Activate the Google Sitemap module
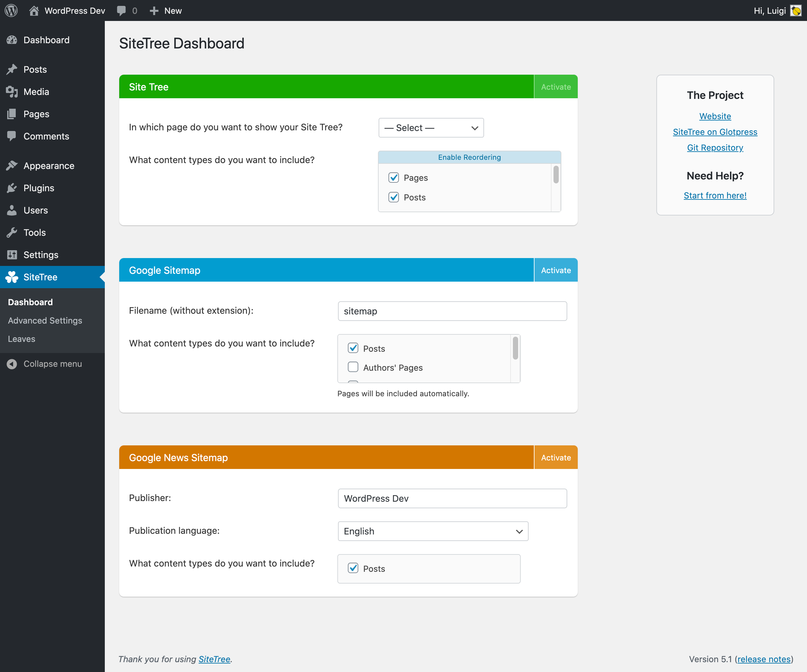The image size is (807, 672). pyautogui.click(x=556, y=270)
